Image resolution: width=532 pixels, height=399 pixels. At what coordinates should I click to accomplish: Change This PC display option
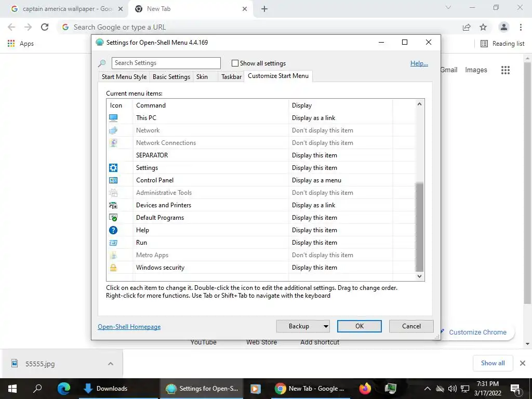coord(313,118)
